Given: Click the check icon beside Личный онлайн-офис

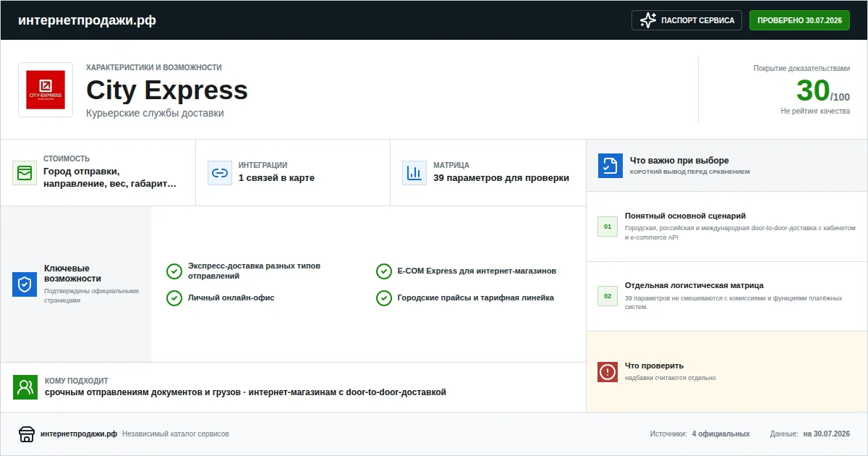Looking at the screenshot, I should [174, 297].
